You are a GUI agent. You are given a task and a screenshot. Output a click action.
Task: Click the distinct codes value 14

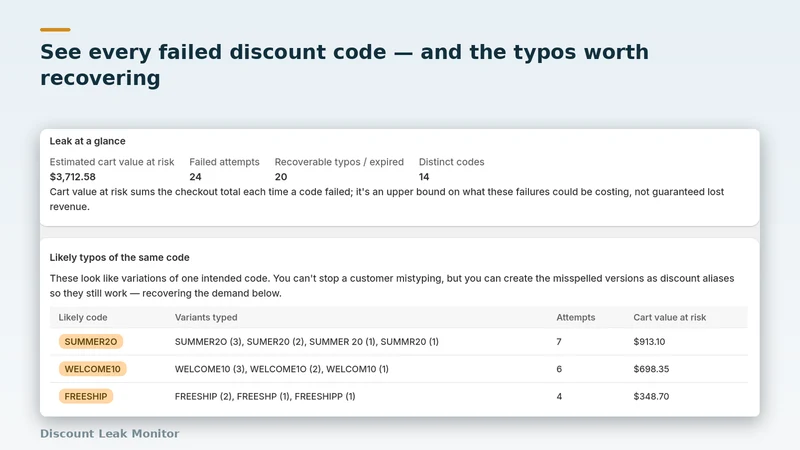pyautogui.click(x=424, y=177)
